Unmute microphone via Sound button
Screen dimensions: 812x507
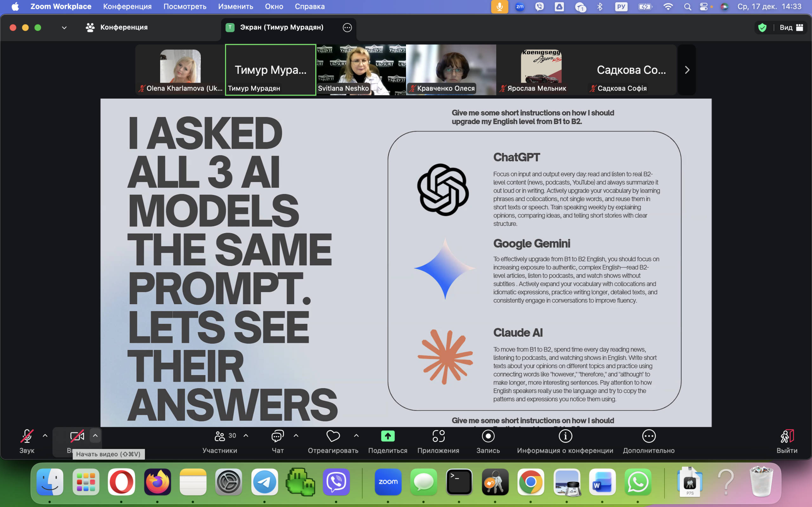(27, 436)
